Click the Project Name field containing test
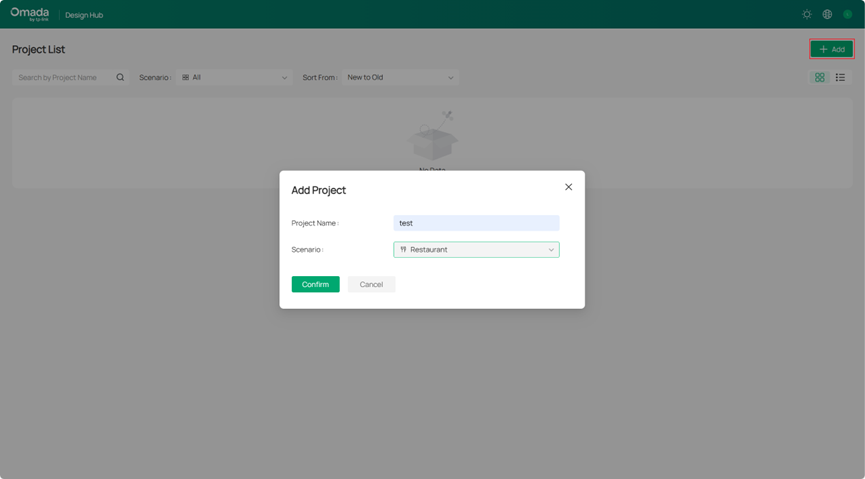 point(476,223)
